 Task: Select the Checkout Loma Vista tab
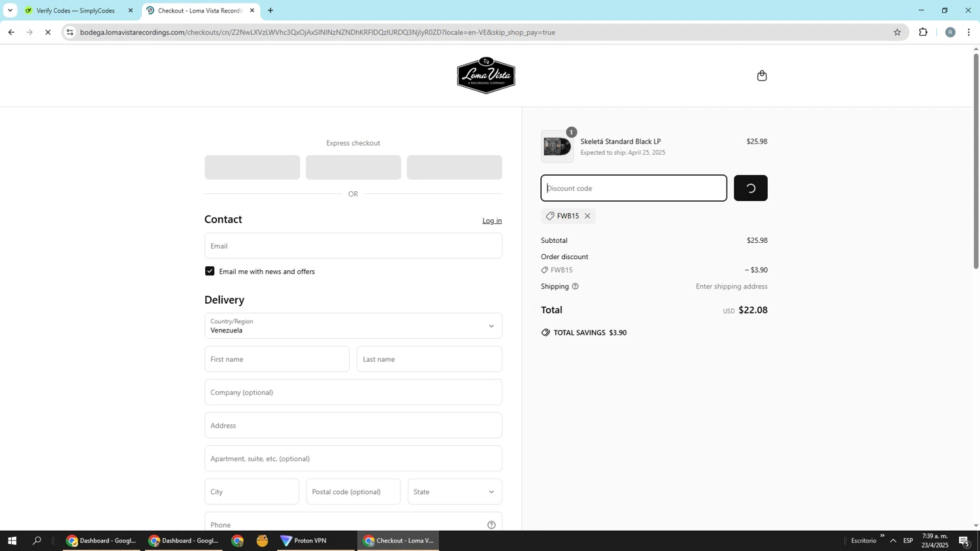[x=200, y=10]
